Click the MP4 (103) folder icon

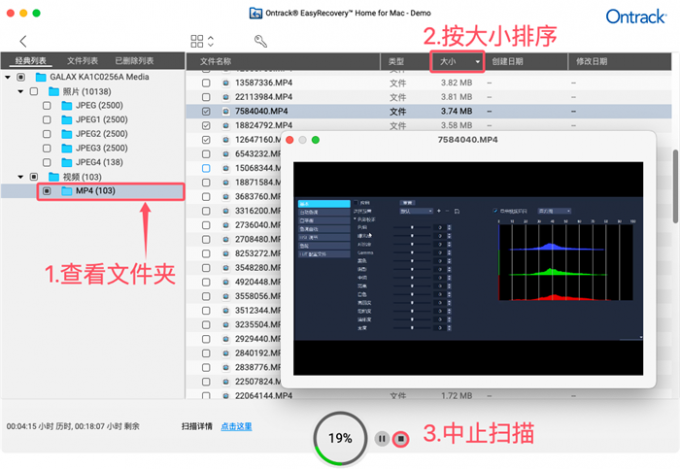pyautogui.click(x=67, y=191)
